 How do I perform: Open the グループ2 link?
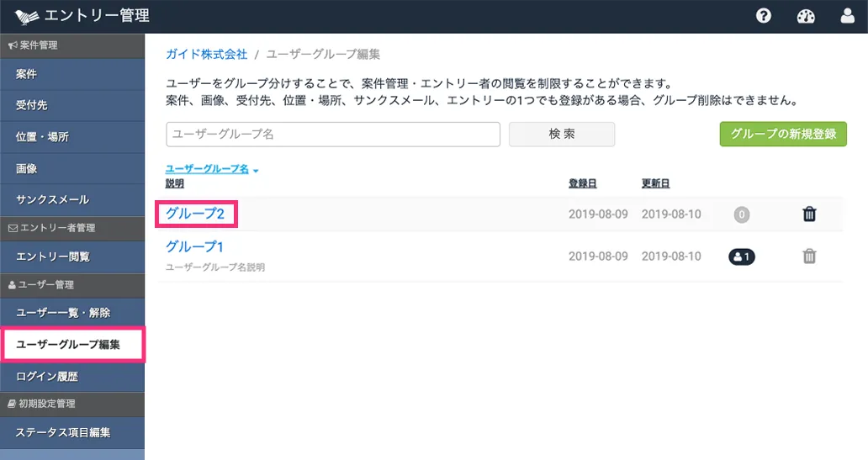195,214
